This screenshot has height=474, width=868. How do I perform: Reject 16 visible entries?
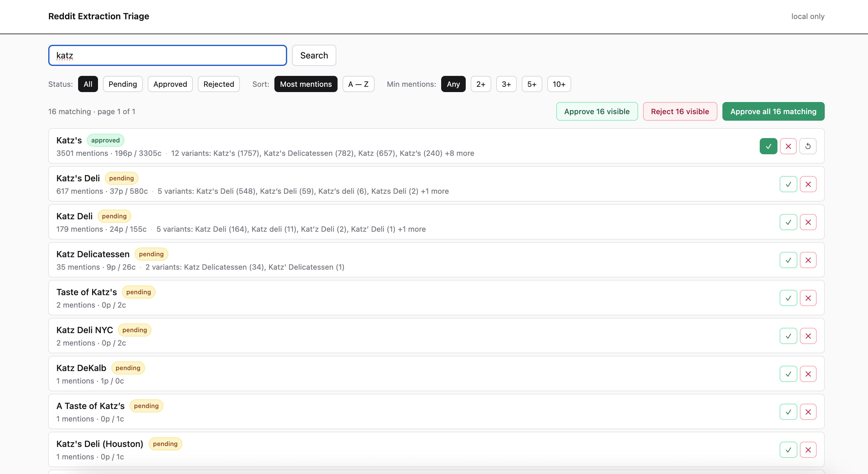[x=680, y=111]
